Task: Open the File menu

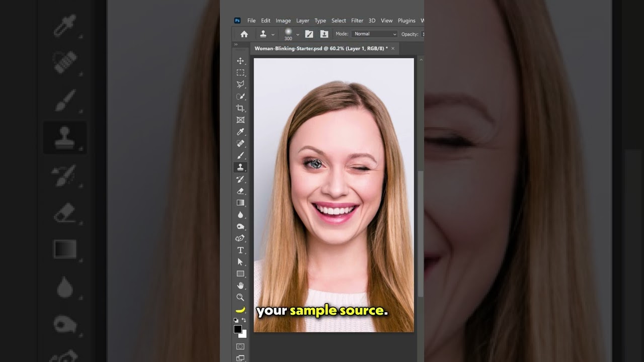Action: [252, 21]
